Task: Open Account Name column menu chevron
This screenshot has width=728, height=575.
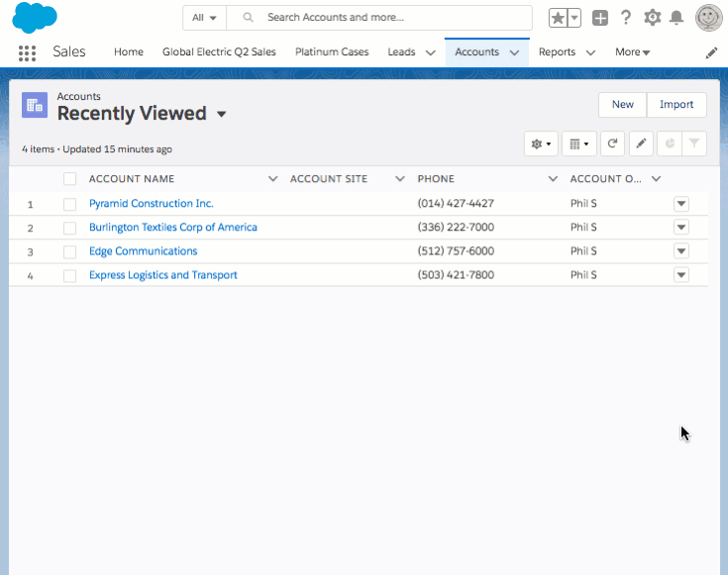Action: [x=273, y=179]
